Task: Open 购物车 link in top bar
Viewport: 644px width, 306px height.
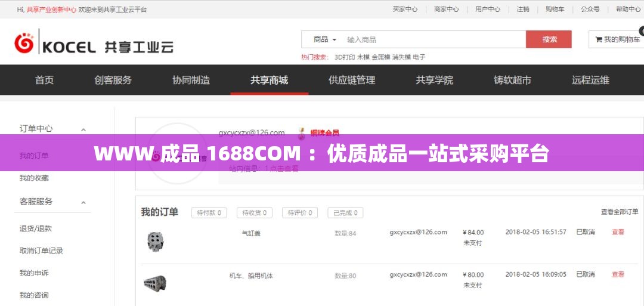Action: 555,9
